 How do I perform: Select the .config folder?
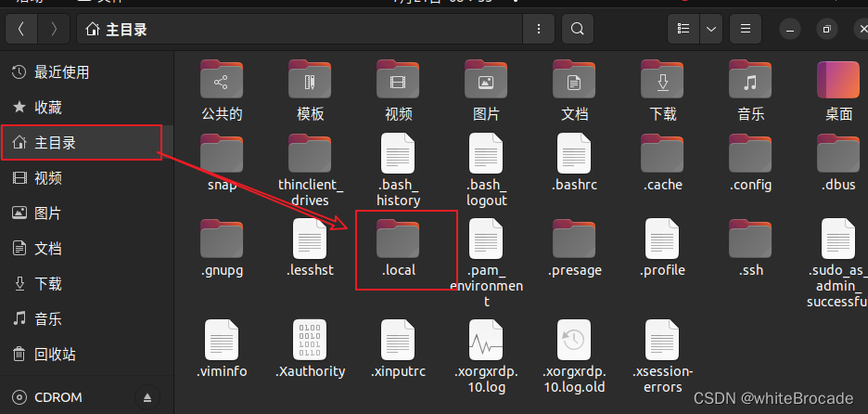(750, 153)
